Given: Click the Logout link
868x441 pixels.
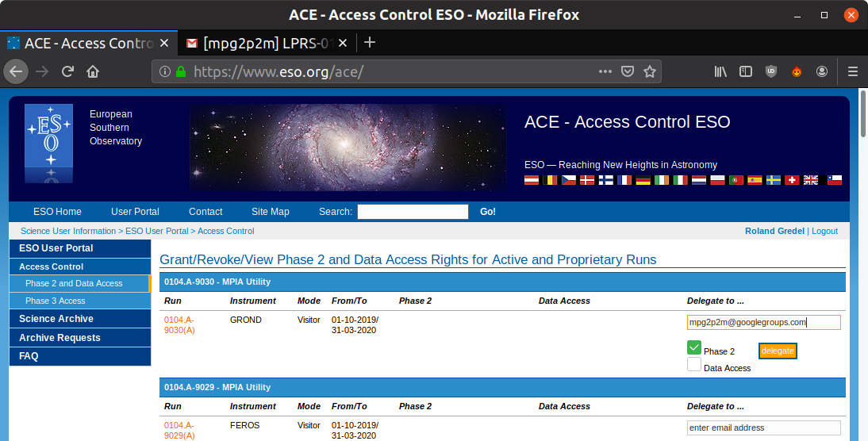Looking at the screenshot, I should (x=824, y=231).
